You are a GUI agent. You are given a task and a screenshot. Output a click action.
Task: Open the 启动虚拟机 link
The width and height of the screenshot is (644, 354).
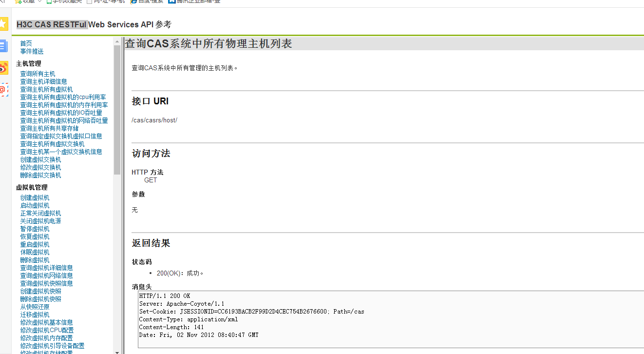35,205
